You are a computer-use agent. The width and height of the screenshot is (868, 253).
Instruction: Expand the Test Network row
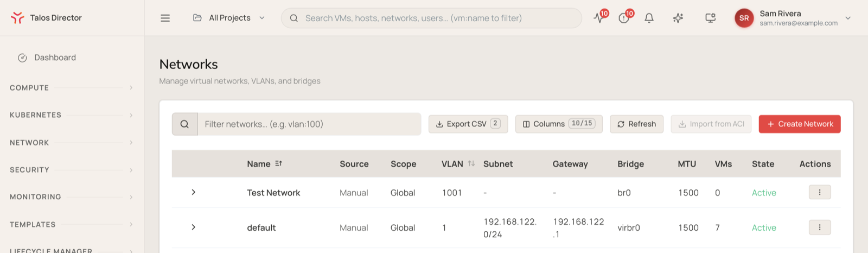click(x=193, y=192)
